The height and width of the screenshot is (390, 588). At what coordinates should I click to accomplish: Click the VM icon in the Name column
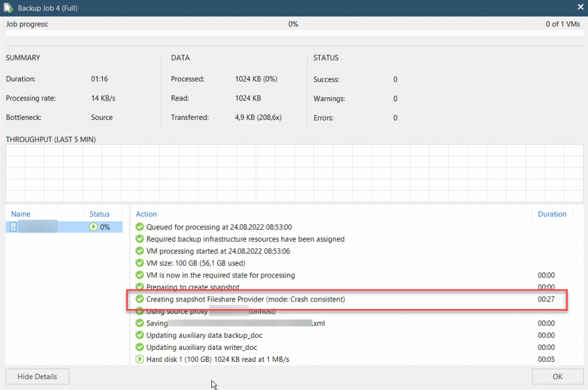coord(13,227)
